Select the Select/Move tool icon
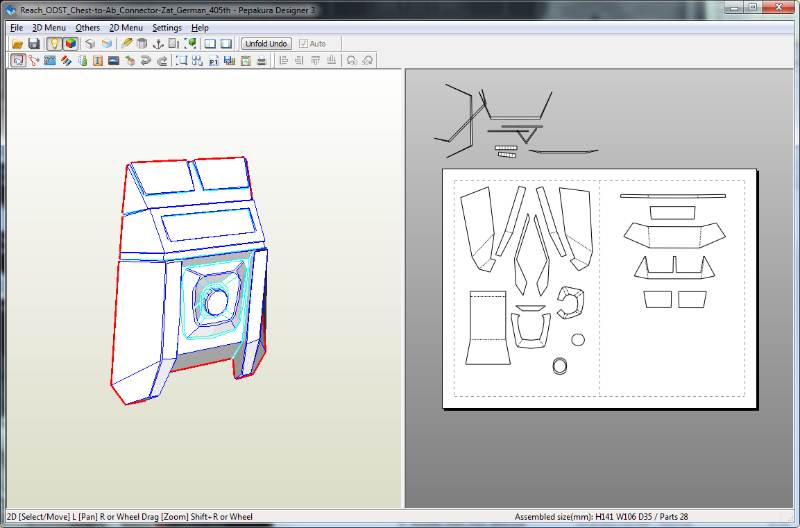 (x=18, y=61)
